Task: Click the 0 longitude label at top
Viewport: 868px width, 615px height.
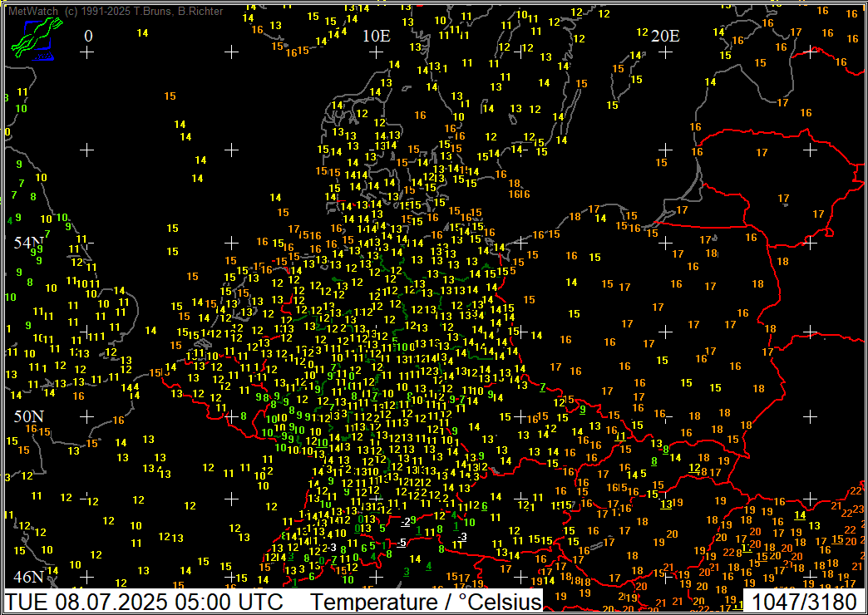Action: (88, 37)
